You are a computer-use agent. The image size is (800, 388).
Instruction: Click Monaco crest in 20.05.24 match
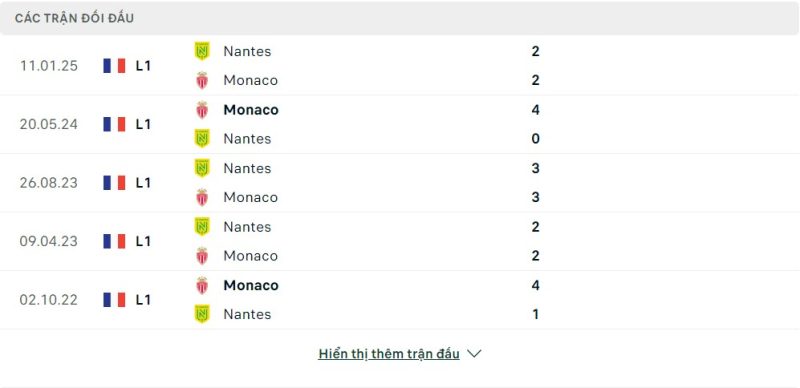tap(202, 110)
